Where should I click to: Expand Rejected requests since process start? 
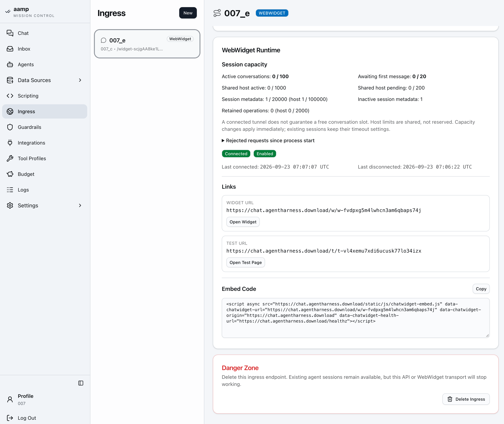coord(268,141)
